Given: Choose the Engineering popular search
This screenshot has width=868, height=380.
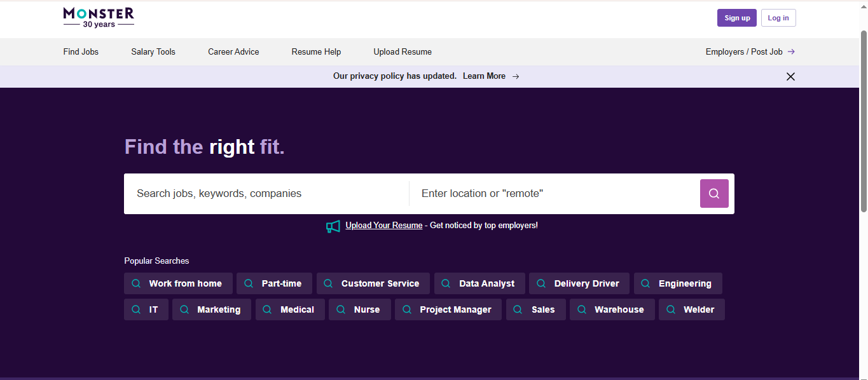Looking at the screenshot, I should coord(678,283).
